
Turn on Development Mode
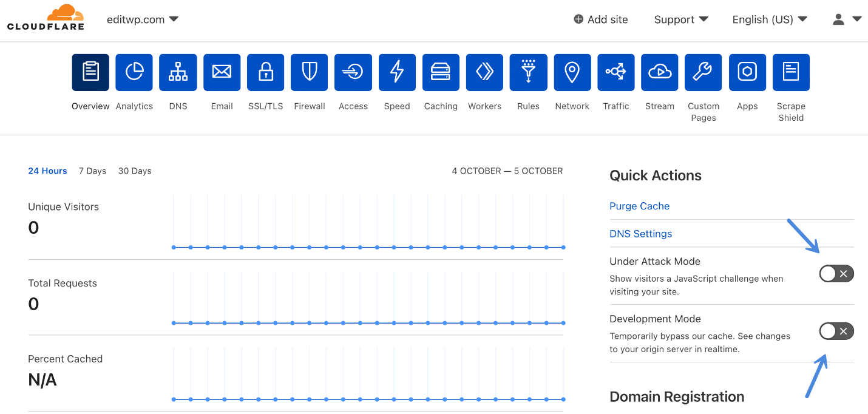coord(836,331)
